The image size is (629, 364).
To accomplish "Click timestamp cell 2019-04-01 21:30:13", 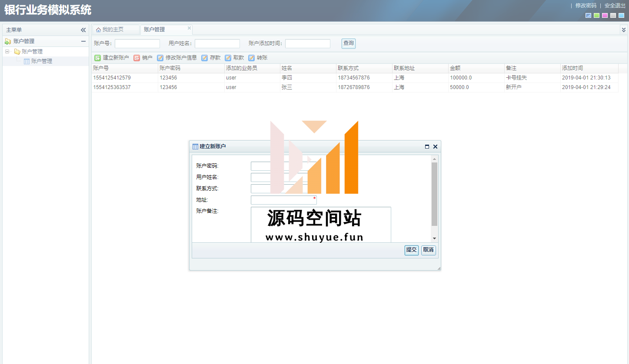I will 589,78.
